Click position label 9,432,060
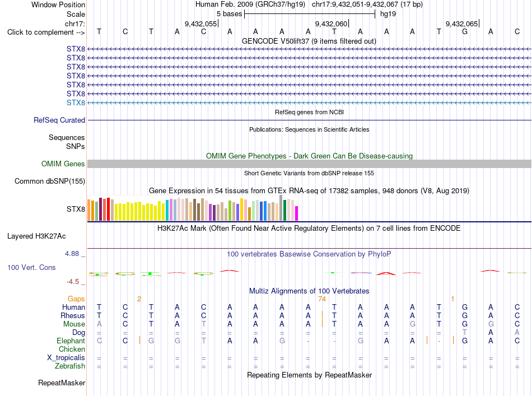 coord(331,24)
